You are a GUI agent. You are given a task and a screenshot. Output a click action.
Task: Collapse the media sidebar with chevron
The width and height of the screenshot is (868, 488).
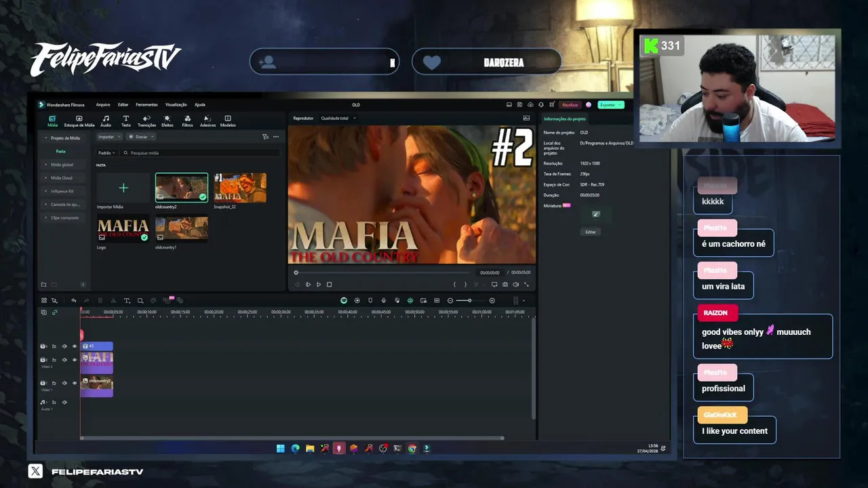point(83,285)
